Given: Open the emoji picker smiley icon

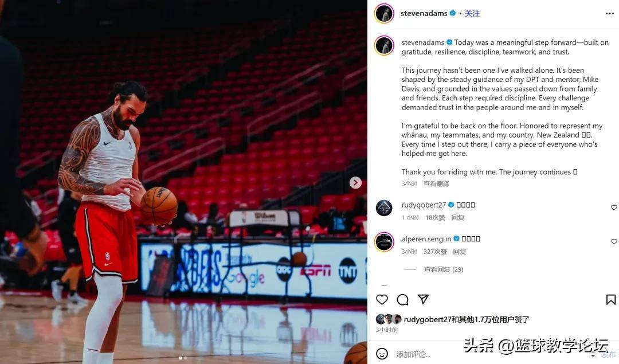Looking at the screenshot, I should click(382, 353).
